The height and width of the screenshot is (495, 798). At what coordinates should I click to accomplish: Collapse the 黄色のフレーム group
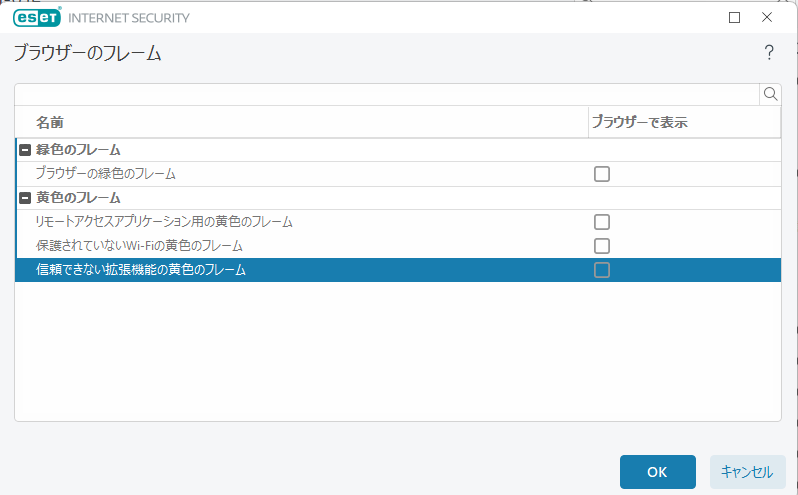pos(25,198)
